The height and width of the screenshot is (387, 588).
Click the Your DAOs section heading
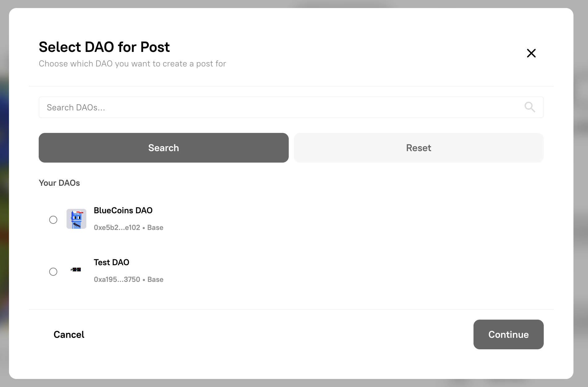click(x=59, y=183)
